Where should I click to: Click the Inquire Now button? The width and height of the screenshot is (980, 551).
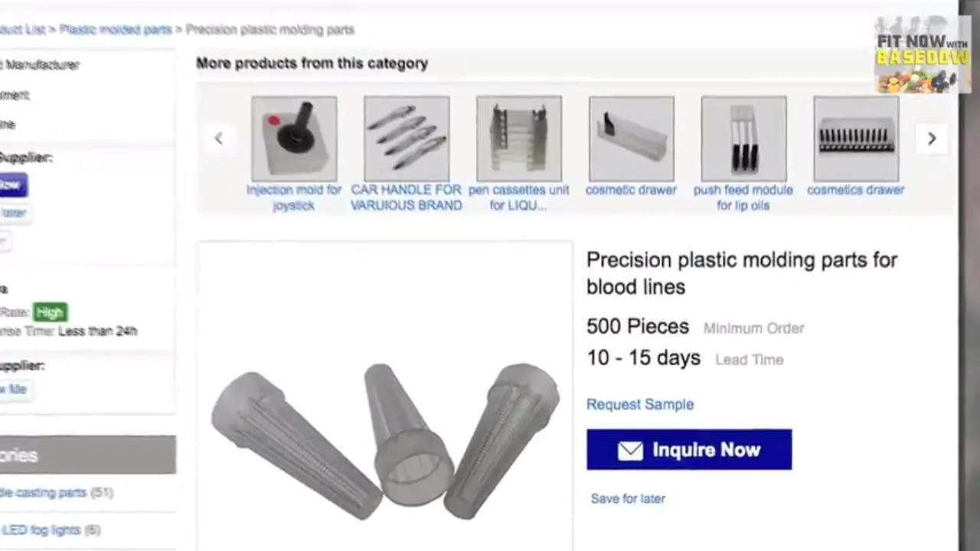[689, 449]
